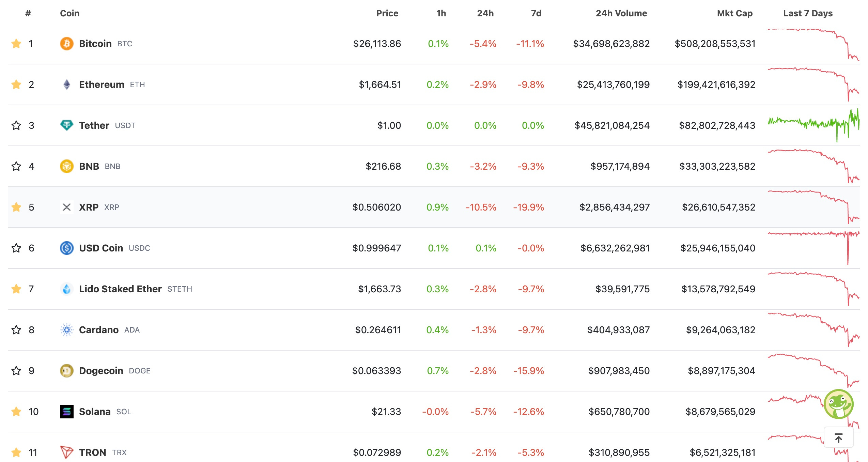
Task: Click Bitcoin market cap $508,208,553,531
Action: (715, 44)
